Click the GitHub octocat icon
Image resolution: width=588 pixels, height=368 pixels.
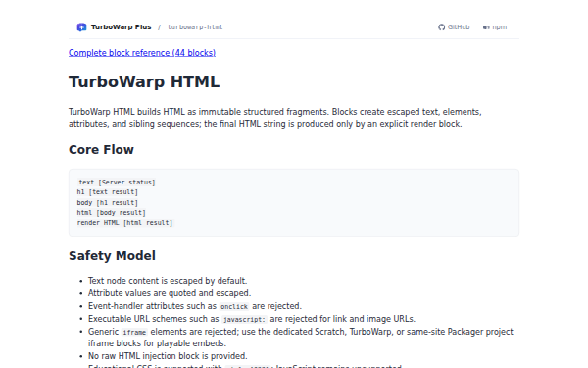click(441, 27)
